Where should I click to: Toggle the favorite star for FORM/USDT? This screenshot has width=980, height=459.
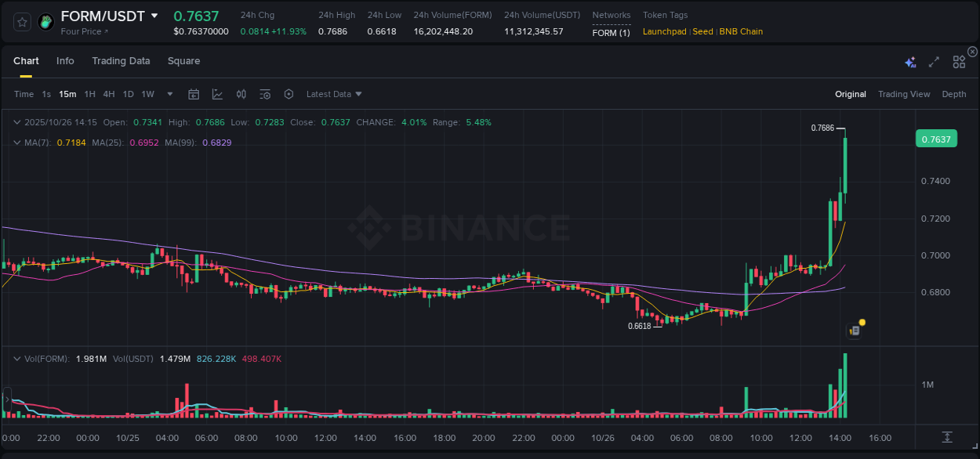[x=21, y=21]
